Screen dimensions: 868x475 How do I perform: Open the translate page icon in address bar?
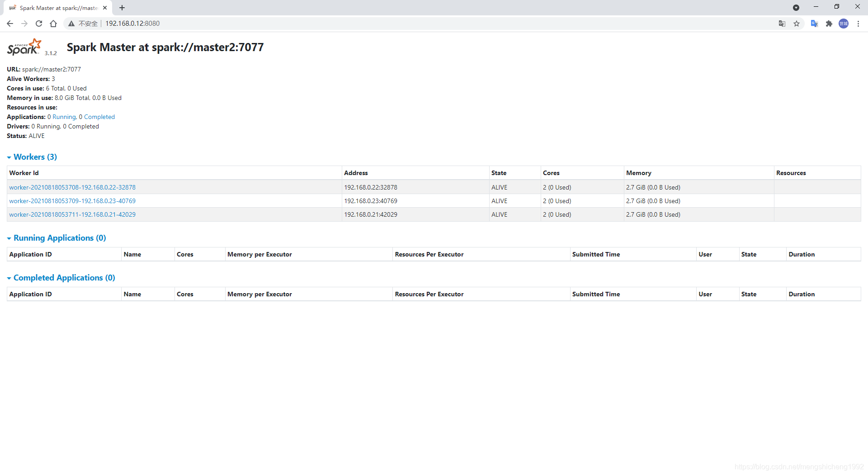click(782, 24)
